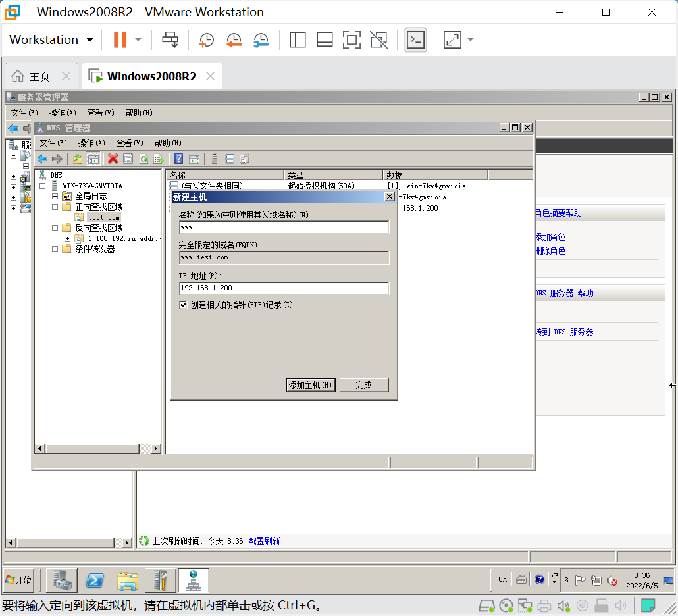Click the DNS Manager back arrow
This screenshot has width=678, height=616.
coord(42,159)
